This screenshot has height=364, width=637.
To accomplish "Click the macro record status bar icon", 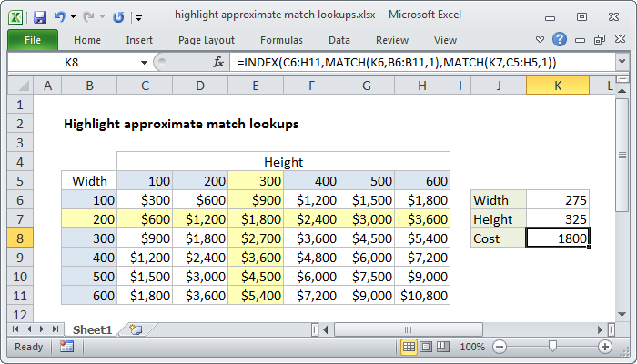I will (x=66, y=347).
